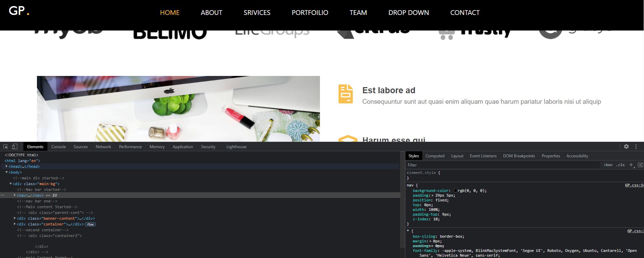The image size is (644, 258).
Task: Click the box-sizing value border-box
Action: [451, 236]
